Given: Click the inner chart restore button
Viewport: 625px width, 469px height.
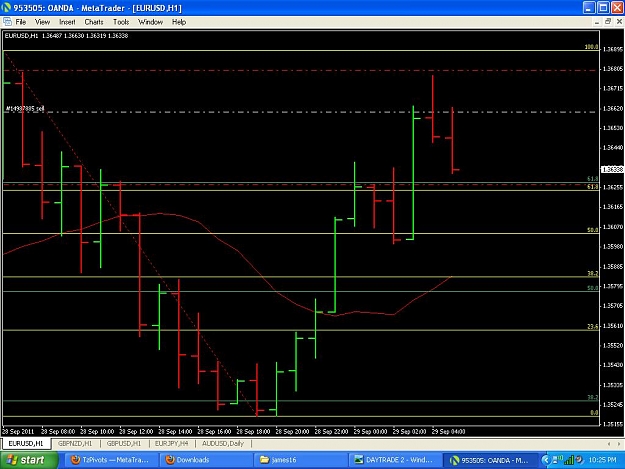Looking at the screenshot, I should 608,22.
